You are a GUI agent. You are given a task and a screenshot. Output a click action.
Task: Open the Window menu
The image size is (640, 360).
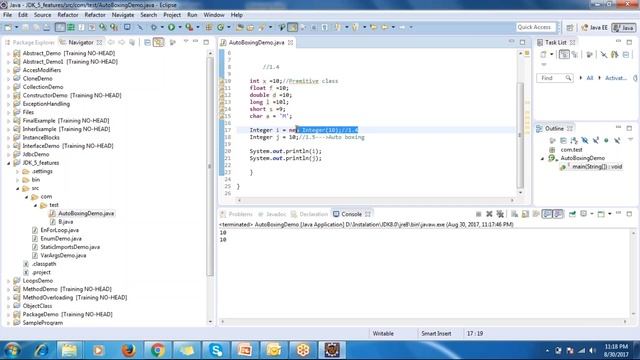pyautogui.click(x=214, y=15)
